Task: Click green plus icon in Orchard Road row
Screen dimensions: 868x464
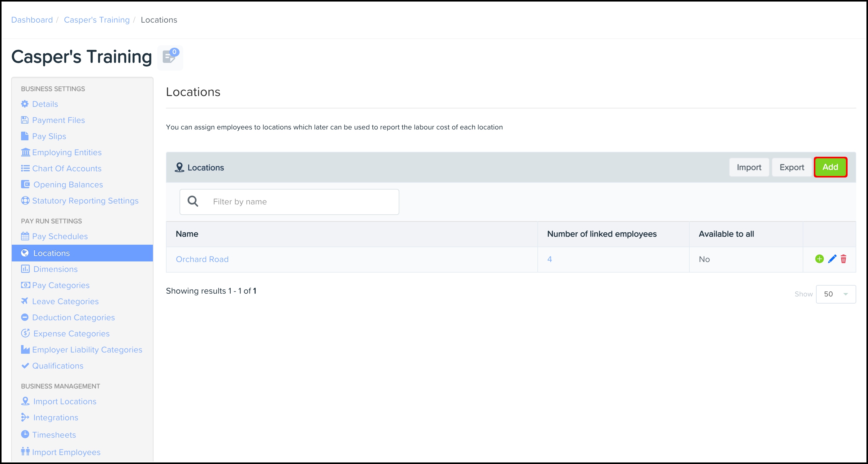Action: [x=819, y=259]
